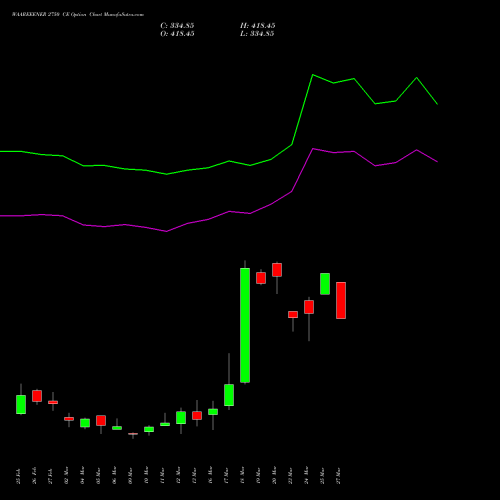Viewport: 500px width, 500px height.
Task: Click the red candle for 20 Mar
Action: tap(277, 270)
